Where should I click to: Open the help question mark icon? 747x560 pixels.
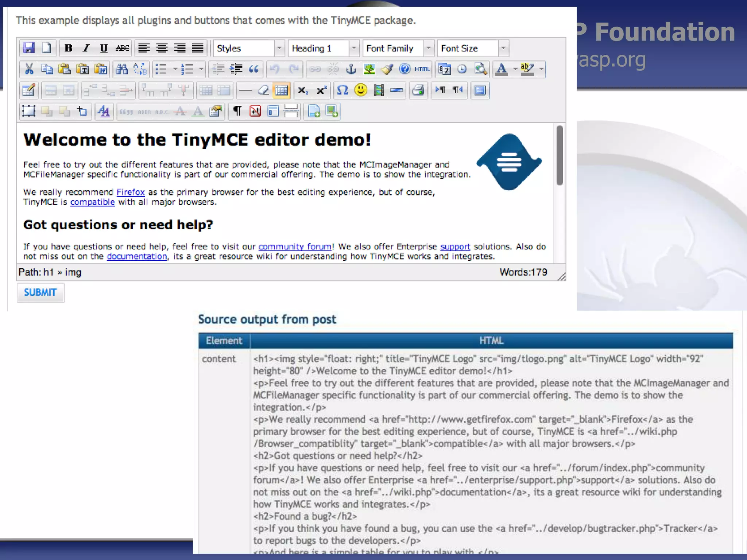click(x=405, y=69)
